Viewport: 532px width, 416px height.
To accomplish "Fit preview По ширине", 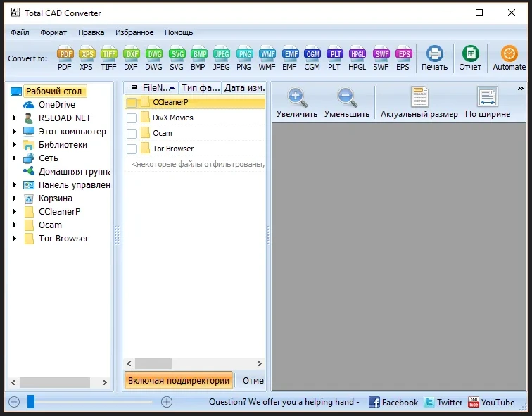I will tap(488, 103).
